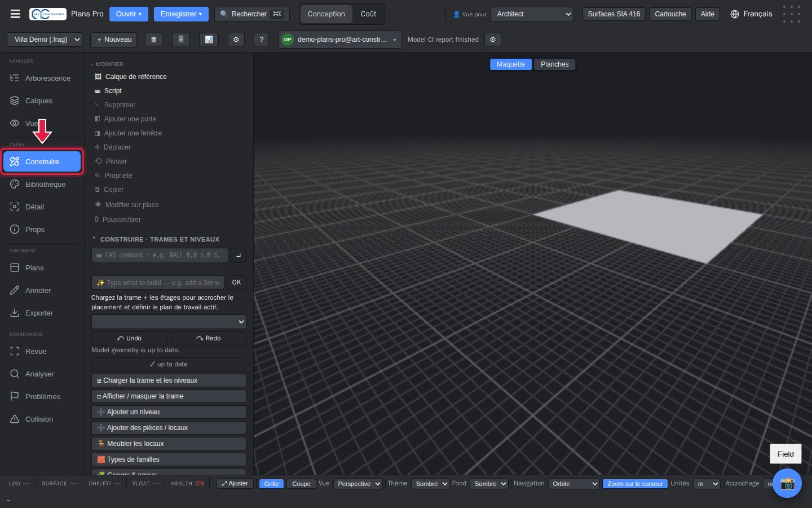
Task: Open the Villa Démo project dropdown
Action: coord(45,40)
